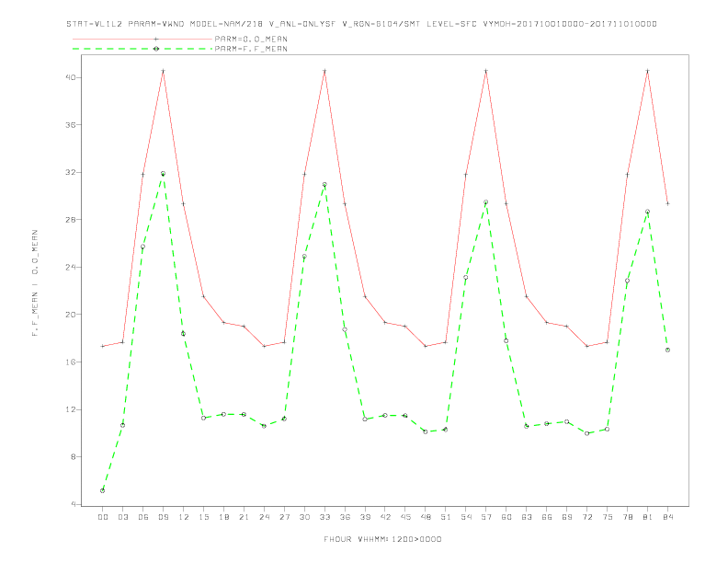
Task: Click x-axis forecast hour label 48
Action: (426, 517)
